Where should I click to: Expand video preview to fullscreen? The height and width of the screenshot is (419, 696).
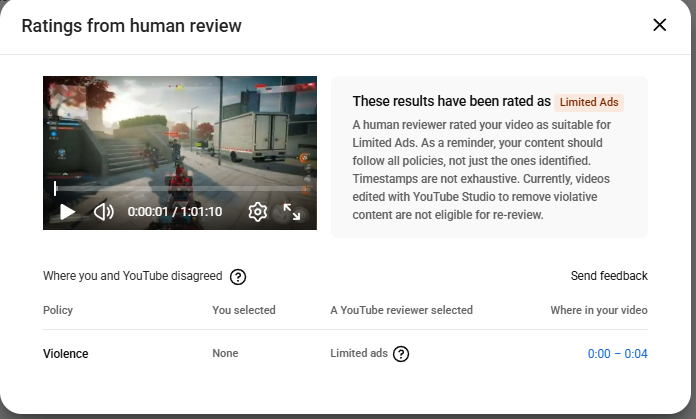(292, 212)
